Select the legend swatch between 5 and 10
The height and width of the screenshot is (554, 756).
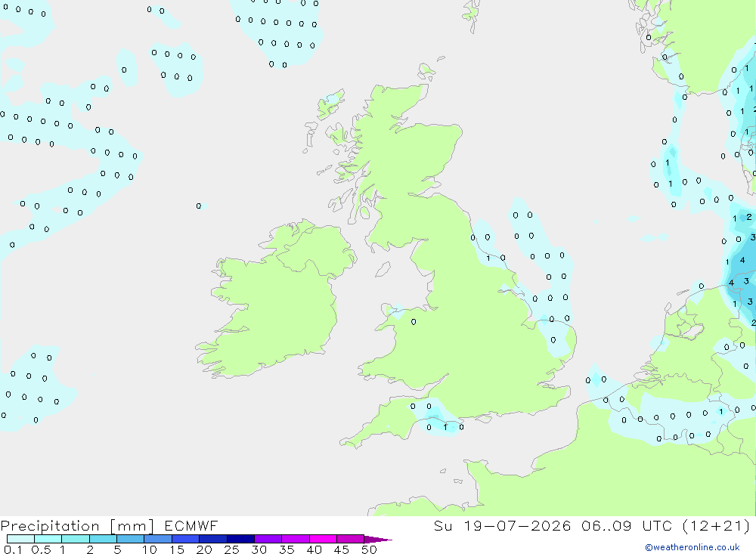[131, 539]
